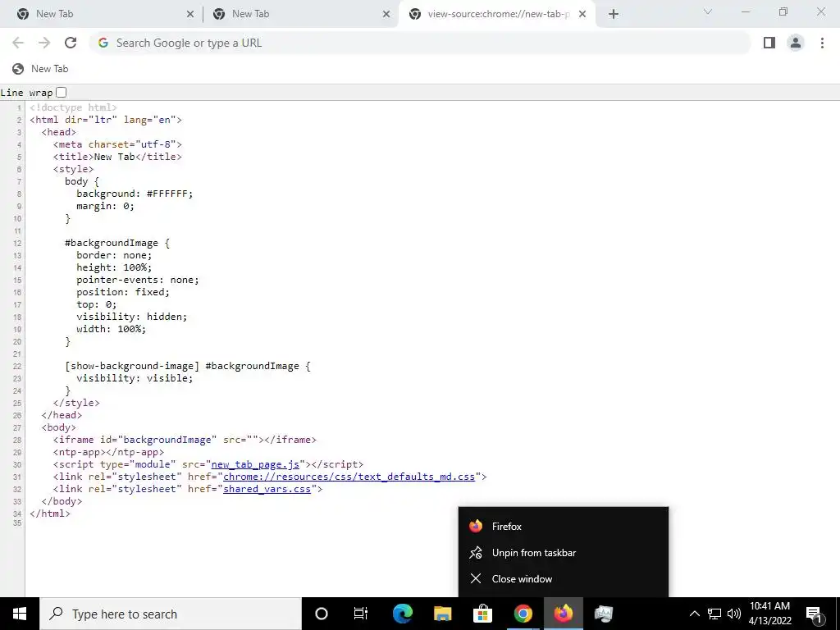
Task: Open the Windows Start menu
Action: [20, 614]
